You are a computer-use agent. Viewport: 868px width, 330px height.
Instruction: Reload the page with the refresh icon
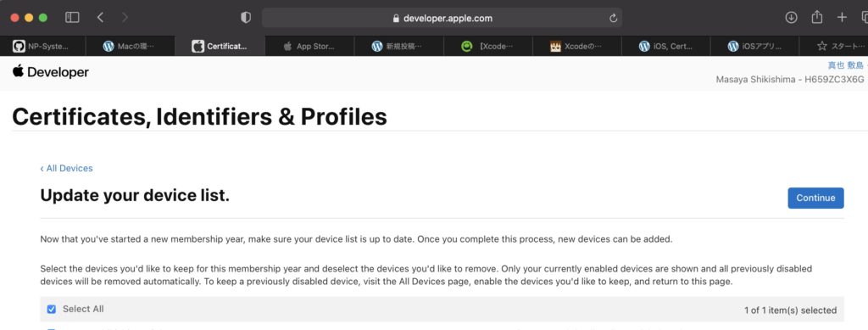[x=613, y=19]
